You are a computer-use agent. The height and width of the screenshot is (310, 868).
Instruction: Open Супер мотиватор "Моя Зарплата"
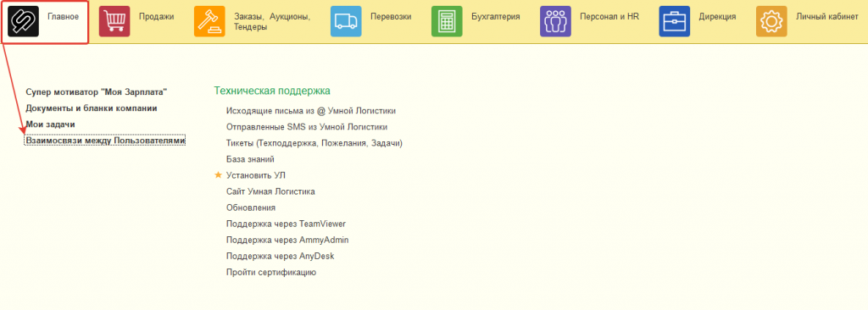(97, 91)
